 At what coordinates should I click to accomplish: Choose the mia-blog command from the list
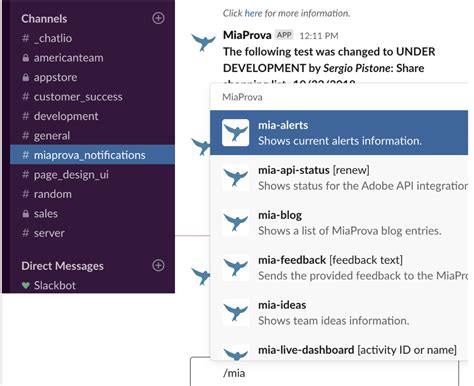point(339,223)
